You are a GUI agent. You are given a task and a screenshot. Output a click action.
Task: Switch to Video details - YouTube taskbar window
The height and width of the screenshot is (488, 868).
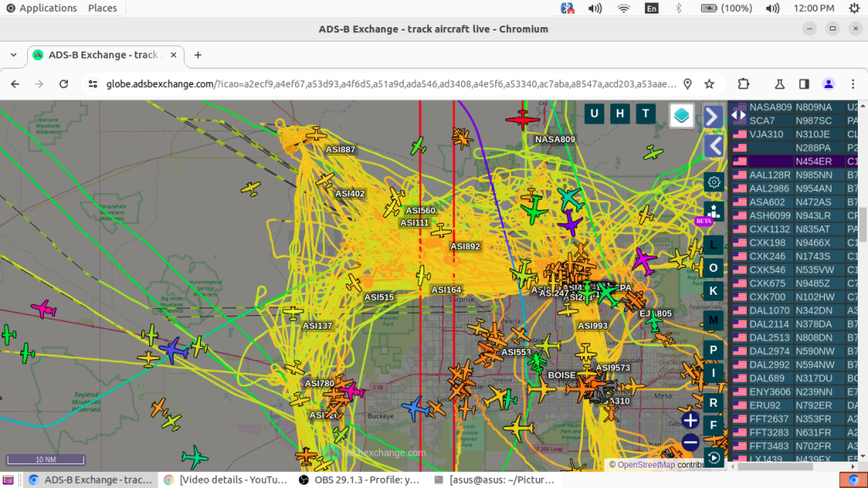(x=227, y=480)
